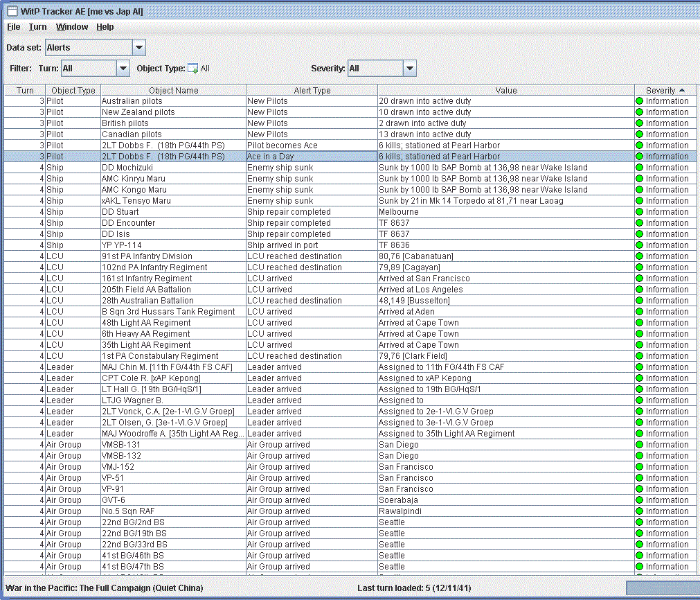Select the 'Pilot becomes Ace' alert cell
700x600 pixels.
(312, 145)
